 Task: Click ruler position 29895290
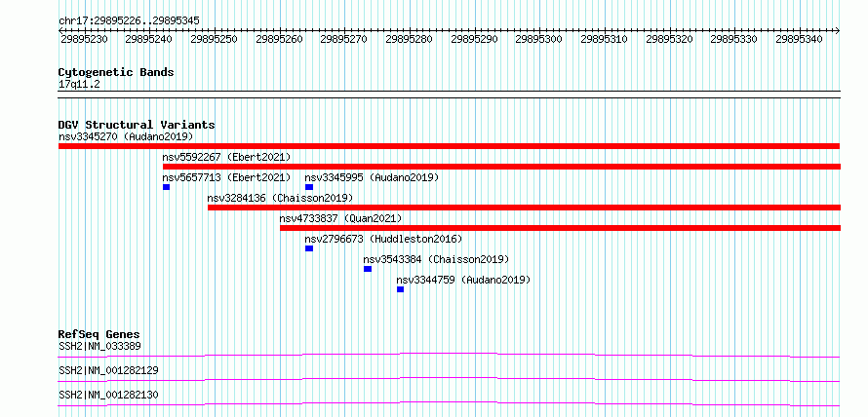tap(475, 39)
